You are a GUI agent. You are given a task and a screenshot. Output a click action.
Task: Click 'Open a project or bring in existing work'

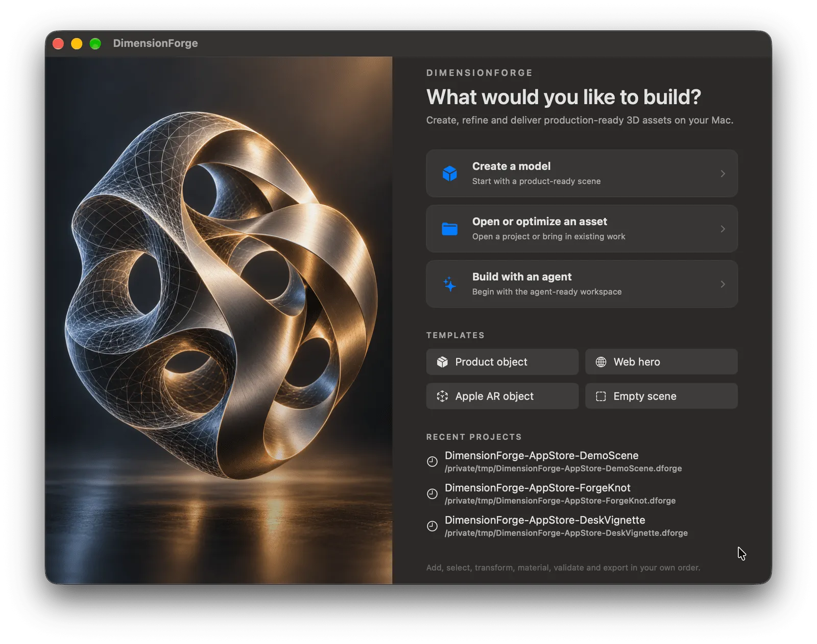[x=548, y=236]
